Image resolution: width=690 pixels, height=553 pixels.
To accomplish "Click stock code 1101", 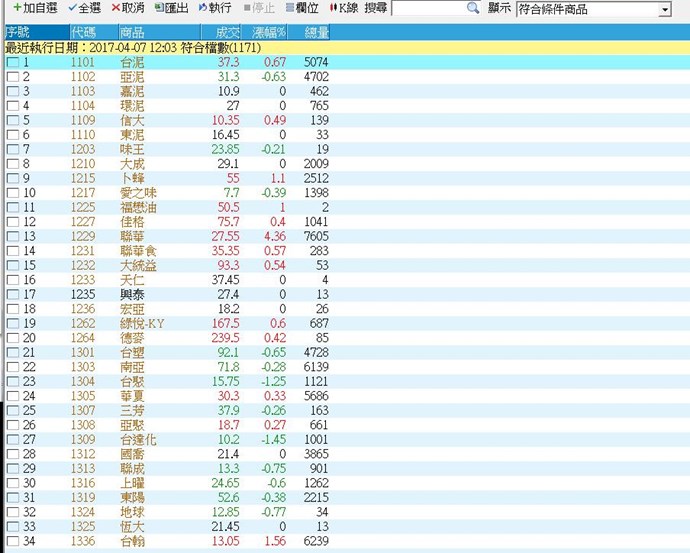I will click(83, 62).
